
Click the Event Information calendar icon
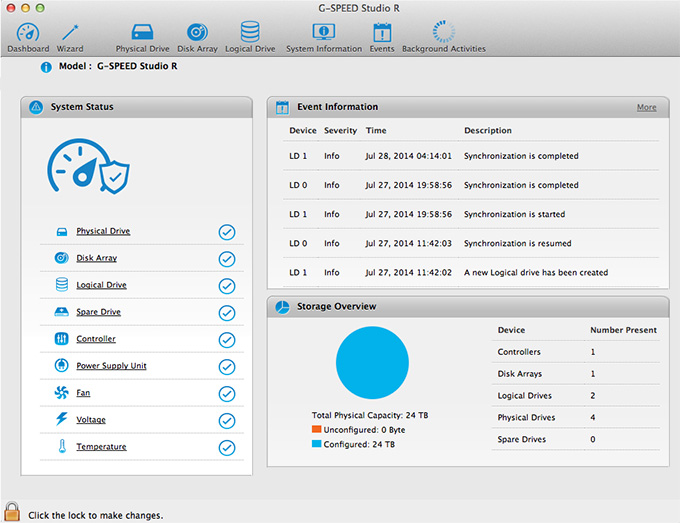pyautogui.click(x=282, y=107)
